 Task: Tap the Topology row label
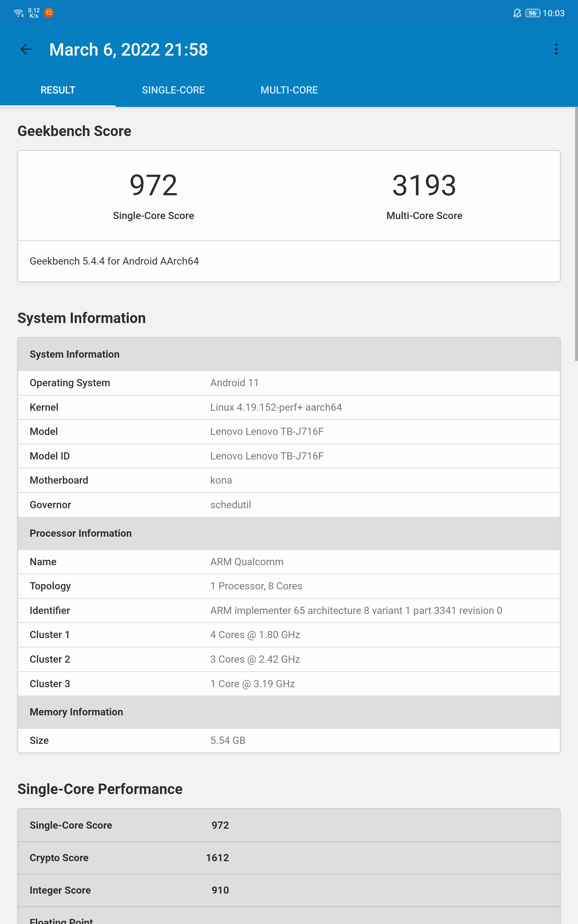tap(51, 586)
